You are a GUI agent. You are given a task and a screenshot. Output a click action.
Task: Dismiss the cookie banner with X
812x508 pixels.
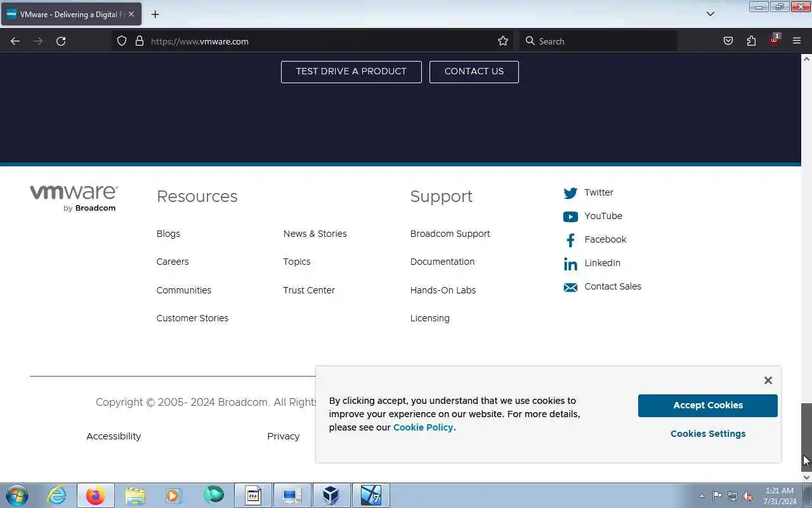tap(768, 380)
